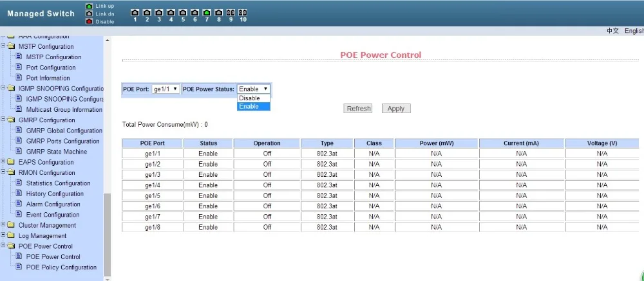The width and height of the screenshot is (644, 281).
Task: Open Multicast Group Information page
Action: 64,109
